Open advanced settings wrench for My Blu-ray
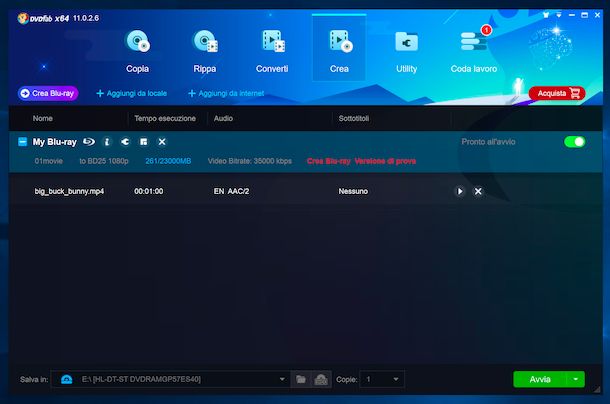This screenshot has height=404, width=610. pyautogui.click(x=125, y=142)
